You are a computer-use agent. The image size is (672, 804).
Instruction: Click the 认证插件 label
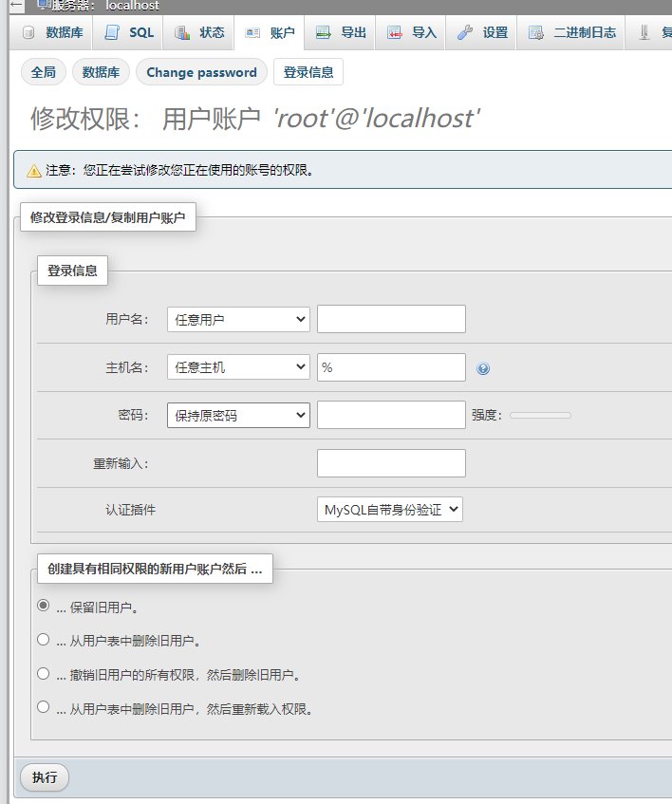tap(131, 510)
